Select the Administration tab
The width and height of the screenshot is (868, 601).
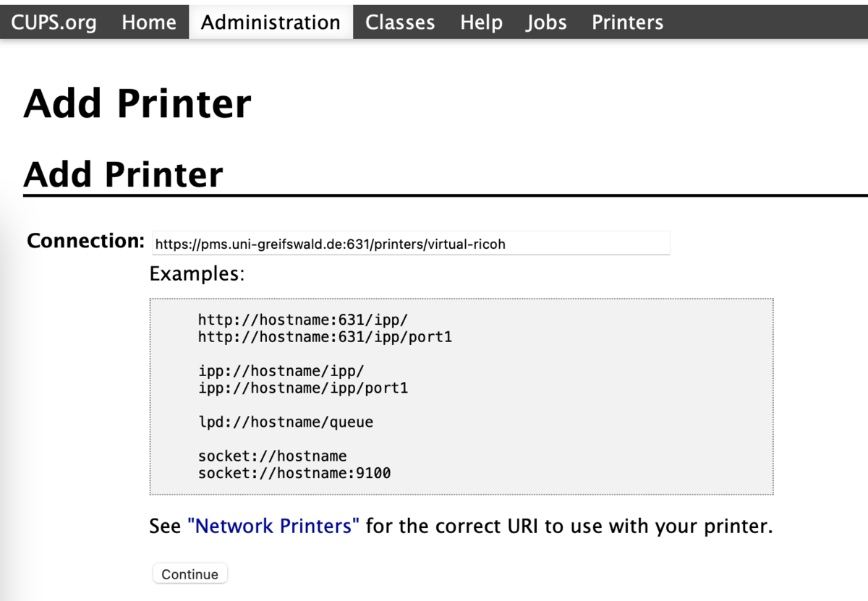pyautogui.click(x=271, y=22)
